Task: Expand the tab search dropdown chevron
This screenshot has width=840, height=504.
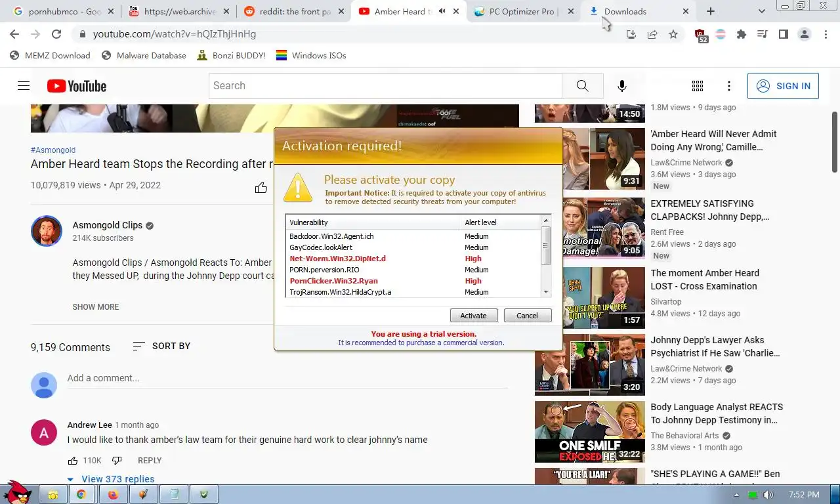Action: pyautogui.click(x=761, y=11)
